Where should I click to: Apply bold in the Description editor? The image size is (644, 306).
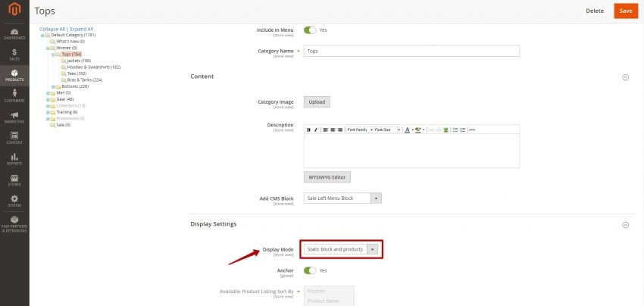(309, 130)
